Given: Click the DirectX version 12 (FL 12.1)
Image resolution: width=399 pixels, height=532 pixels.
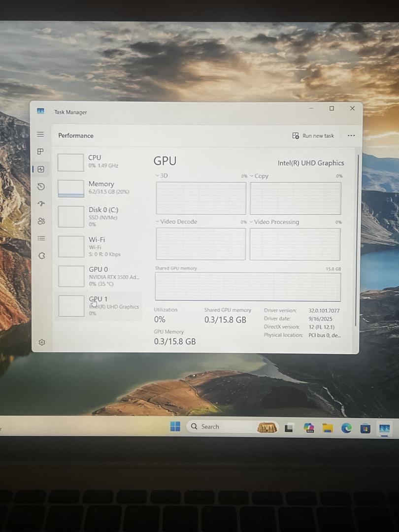Looking at the screenshot, I should click(321, 327).
